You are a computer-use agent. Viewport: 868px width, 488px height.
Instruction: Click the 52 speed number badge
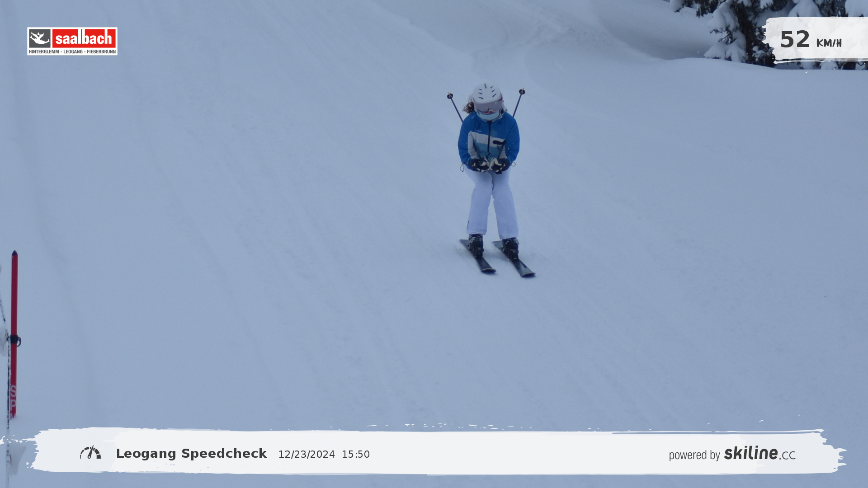click(795, 40)
